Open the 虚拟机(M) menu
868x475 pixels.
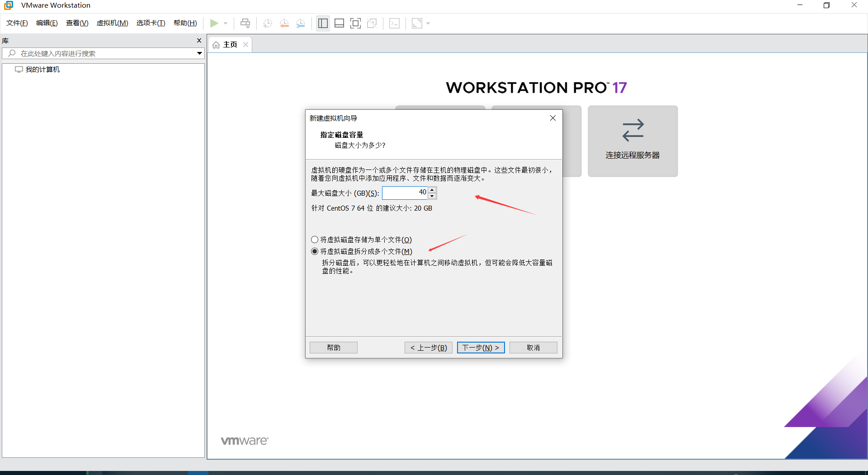[x=113, y=23]
